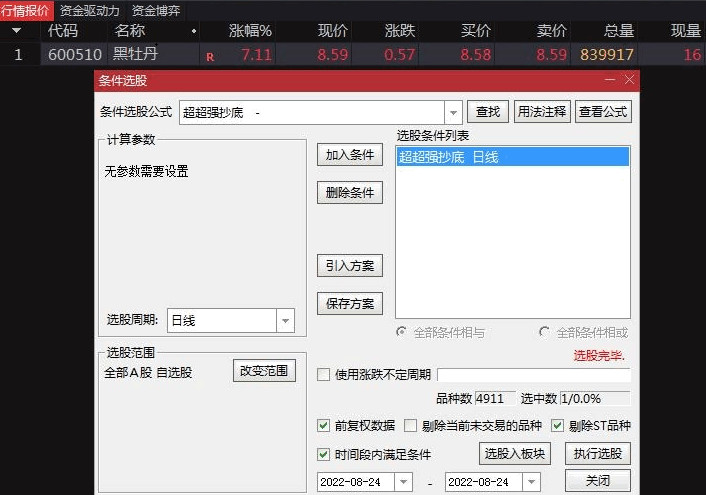Sort by the 卖价 column header

[x=551, y=31]
